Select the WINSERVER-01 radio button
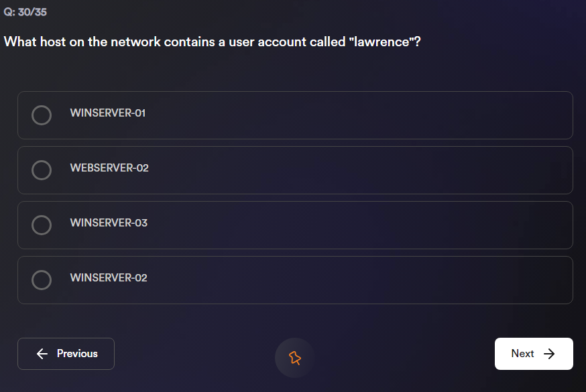586x392 pixels. (42, 115)
